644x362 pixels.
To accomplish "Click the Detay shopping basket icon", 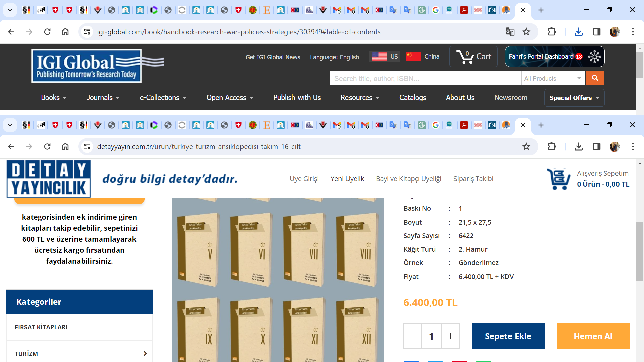I will [558, 179].
